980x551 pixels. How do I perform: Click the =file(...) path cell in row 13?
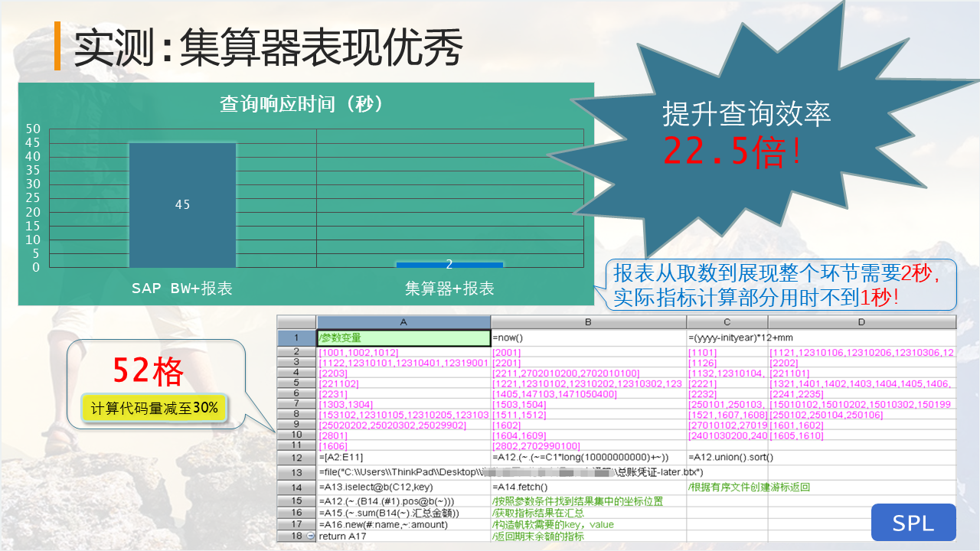click(511, 472)
